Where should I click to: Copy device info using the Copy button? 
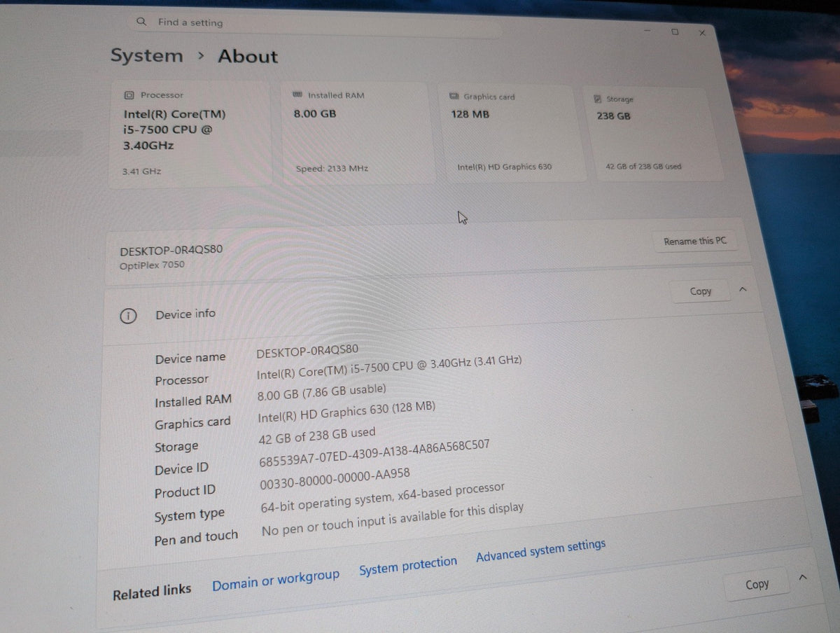(700, 291)
